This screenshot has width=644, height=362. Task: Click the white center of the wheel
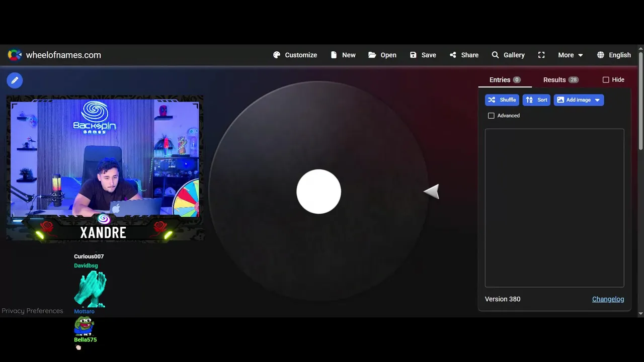pyautogui.click(x=318, y=192)
